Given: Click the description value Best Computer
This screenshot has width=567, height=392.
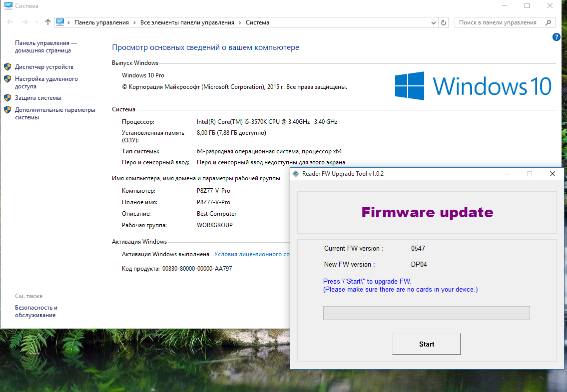Looking at the screenshot, I should tap(216, 214).
